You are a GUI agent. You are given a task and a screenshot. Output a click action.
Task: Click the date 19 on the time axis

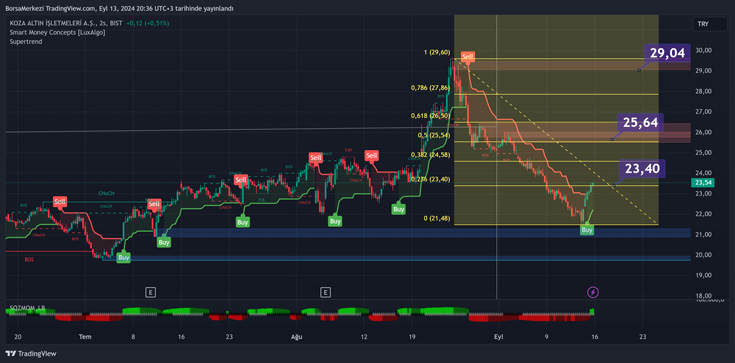click(x=412, y=337)
